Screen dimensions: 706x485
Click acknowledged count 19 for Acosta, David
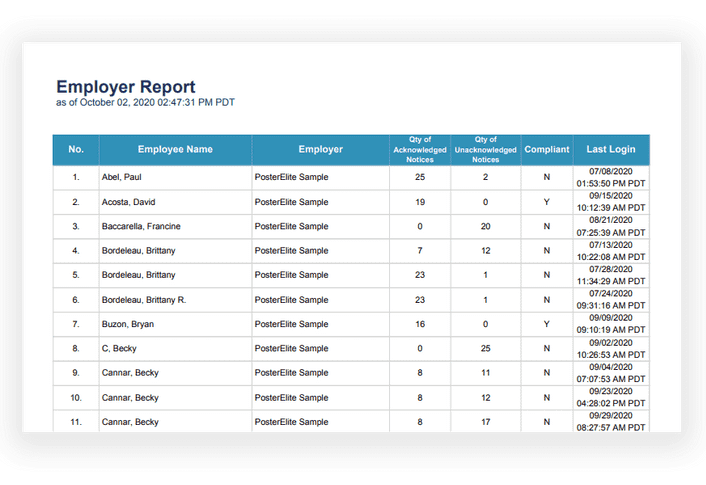[420, 202]
